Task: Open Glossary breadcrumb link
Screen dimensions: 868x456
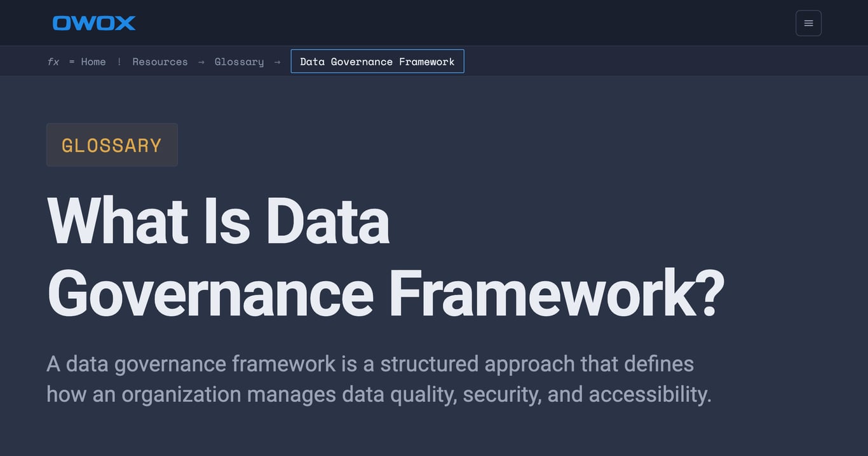Action: (239, 62)
